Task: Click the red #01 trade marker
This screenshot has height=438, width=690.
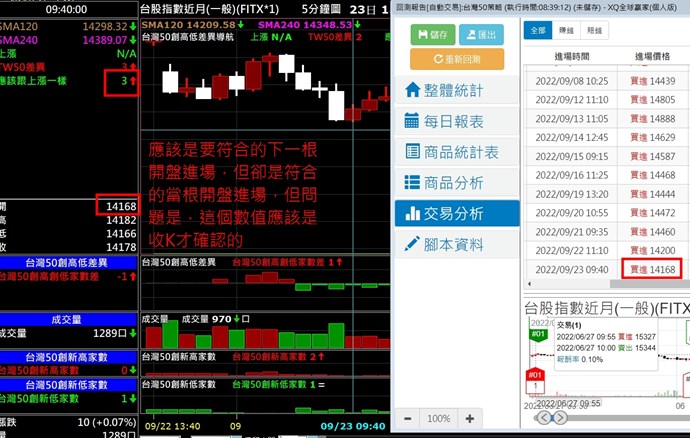Action: 535,375
